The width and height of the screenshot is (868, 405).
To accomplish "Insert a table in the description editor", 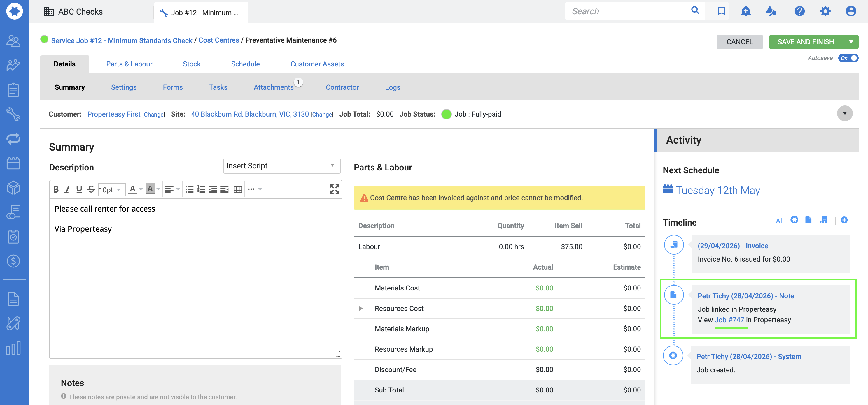I will [237, 190].
